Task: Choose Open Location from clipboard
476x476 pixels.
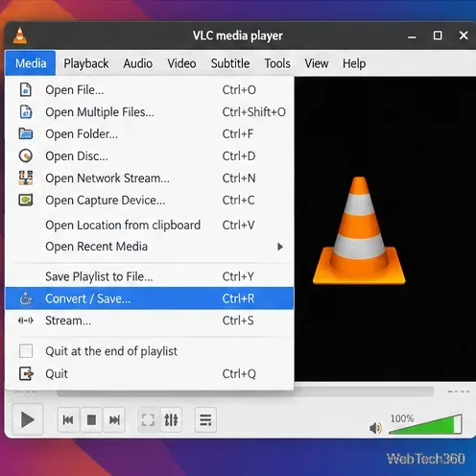Action: [150, 225]
